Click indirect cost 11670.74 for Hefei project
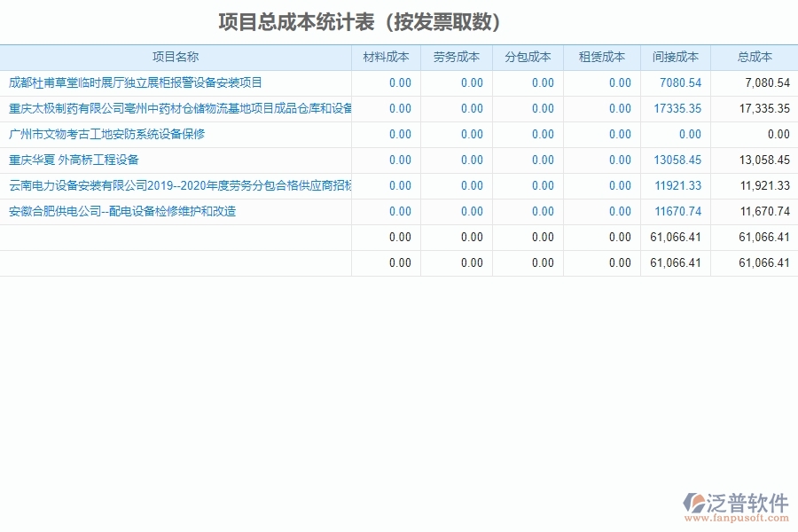The height and width of the screenshot is (532, 798). coord(678,211)
